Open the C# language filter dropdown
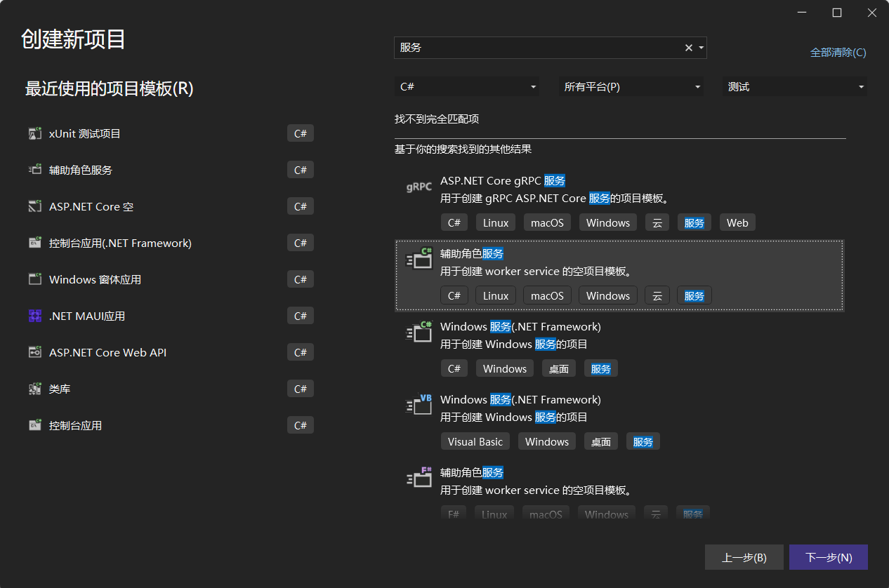This screenshot has height=588, width=889. [x=467, y=87]
